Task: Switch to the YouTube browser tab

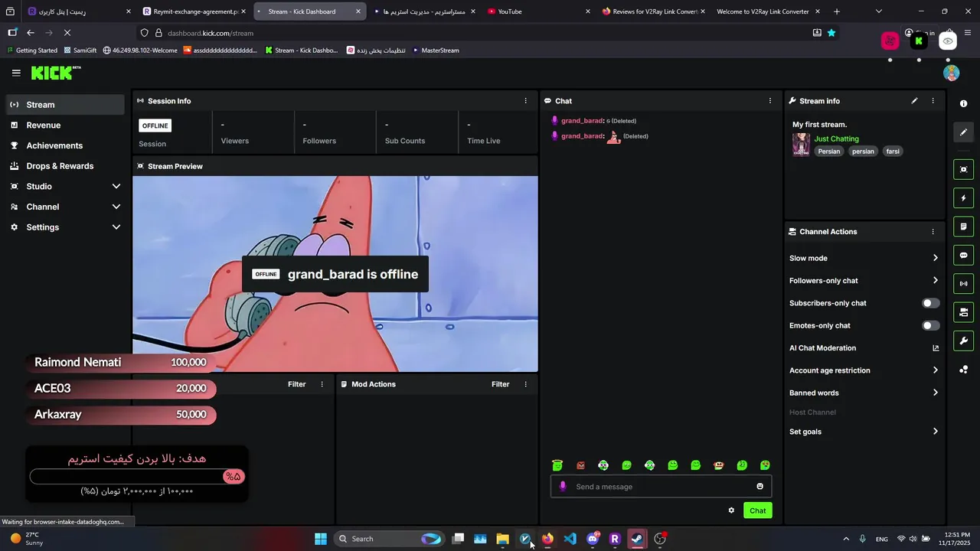Action: [539, 11]
